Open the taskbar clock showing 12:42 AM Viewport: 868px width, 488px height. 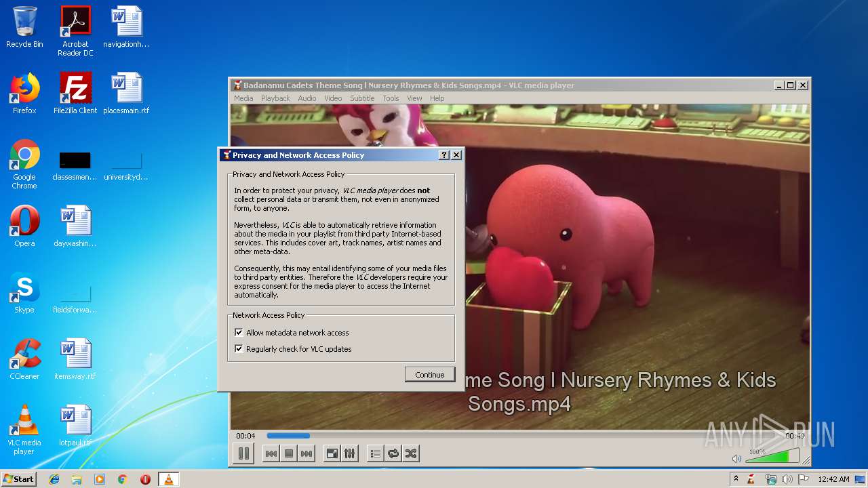(833, 479)
